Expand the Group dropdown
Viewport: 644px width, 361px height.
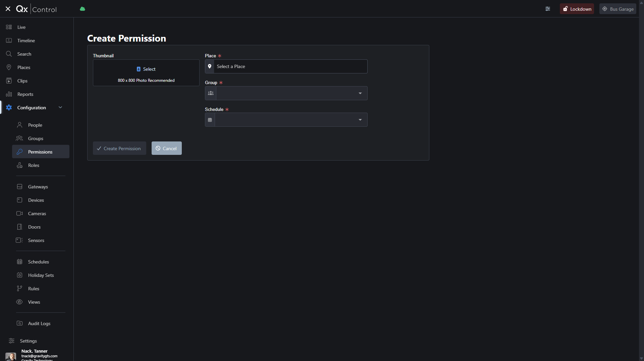360,93
